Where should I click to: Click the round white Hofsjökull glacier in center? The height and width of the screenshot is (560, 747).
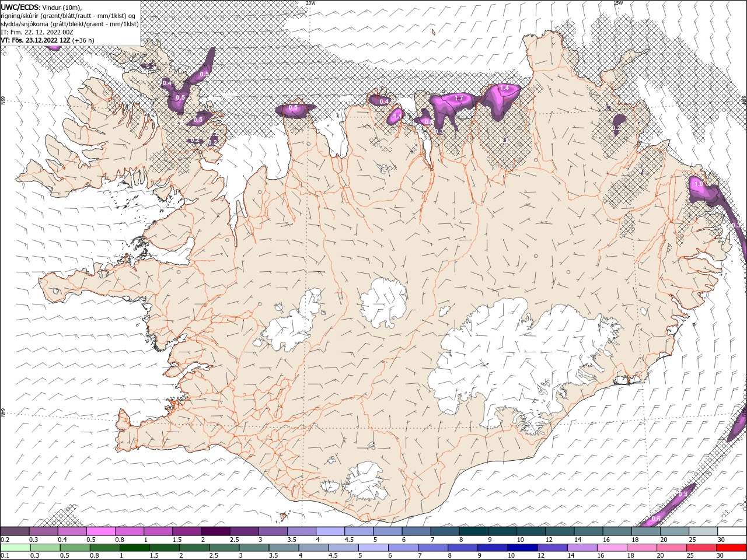[x=383, y=301]
